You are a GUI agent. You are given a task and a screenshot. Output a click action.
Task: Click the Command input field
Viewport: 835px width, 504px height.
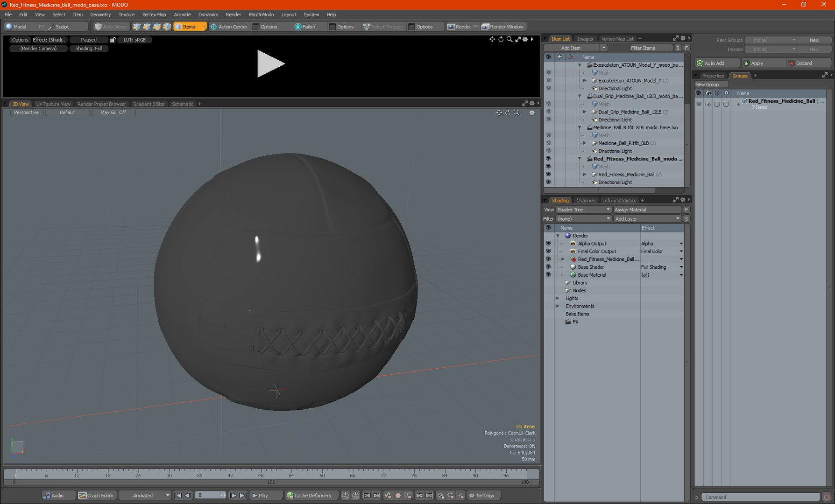pyautogui.click(x=761, y=497)
